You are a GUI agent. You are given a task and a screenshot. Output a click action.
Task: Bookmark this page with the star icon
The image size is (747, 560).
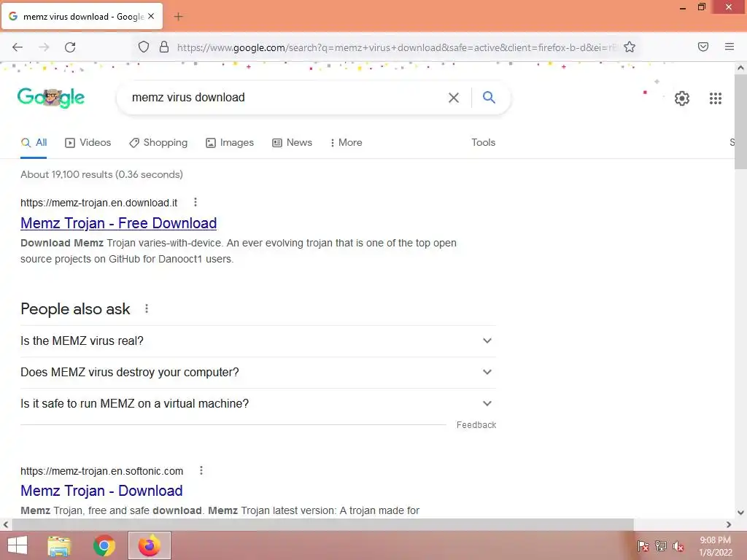click(x=630, y=47)
